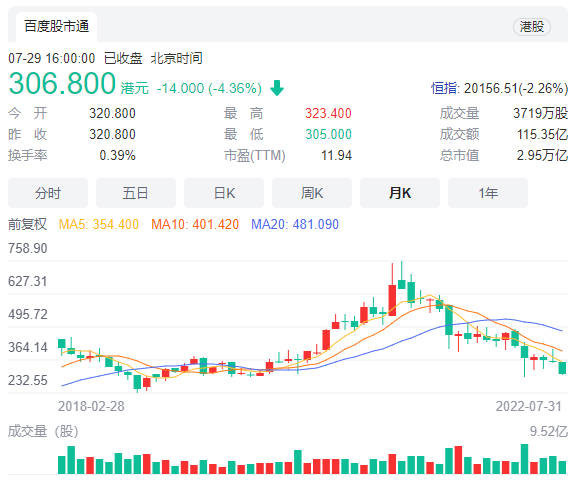Click the 今开 value 320.800
Image resolution: width=585 pixels, height=487 pixels.
(112, 113)
